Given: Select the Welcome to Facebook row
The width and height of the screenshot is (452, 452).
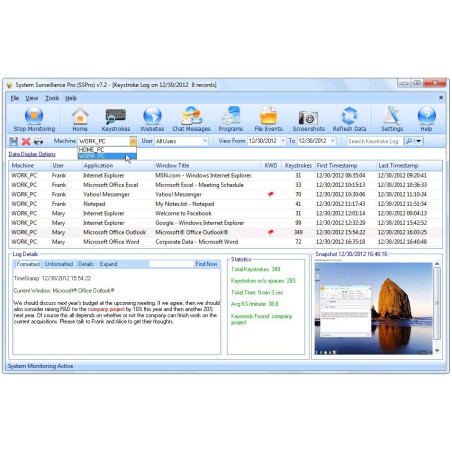Looking at the screenshot, I should [225, 213].
